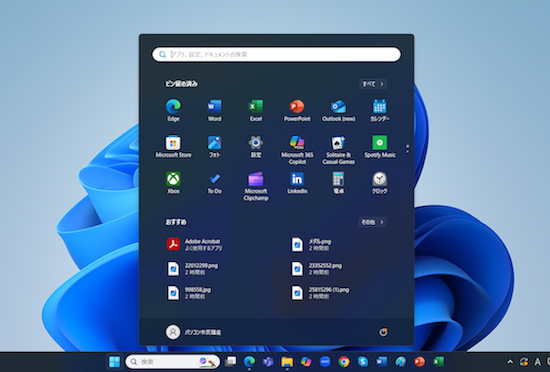Open the power options button
Screen dimensions: 550x372
pyautogui.click(x=383, y=332)
